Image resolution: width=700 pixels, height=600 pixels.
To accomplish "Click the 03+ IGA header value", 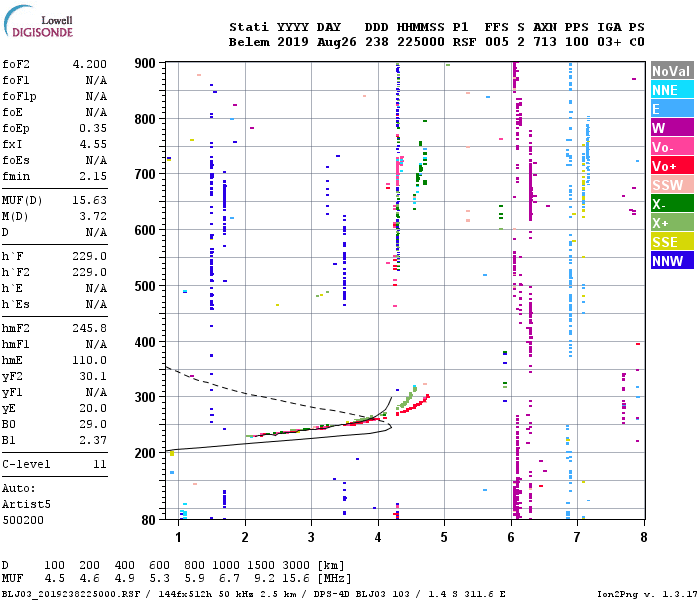I will click(x=609, y=42).
